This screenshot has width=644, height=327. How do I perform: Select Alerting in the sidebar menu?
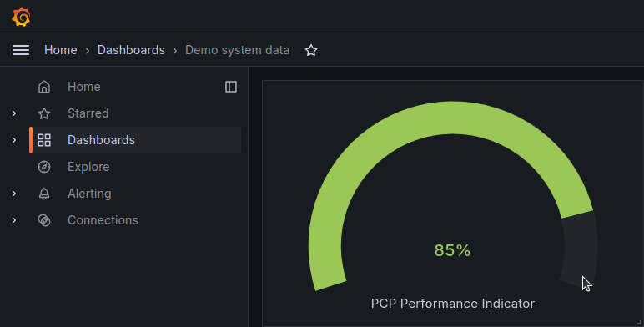(89, 194)
